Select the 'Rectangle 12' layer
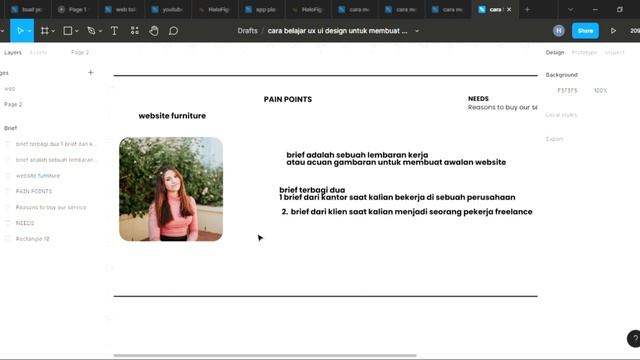Screen dimensions: 640x360 (33, 239)
